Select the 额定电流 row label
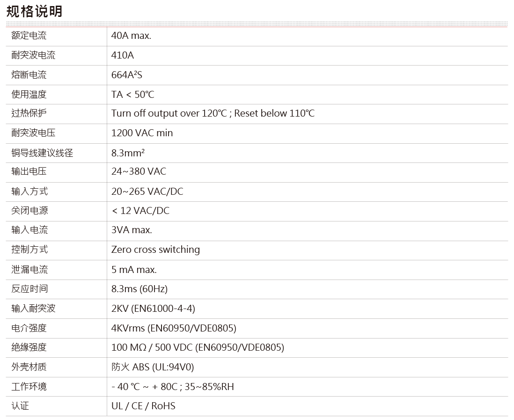This screenshot has width=514, height=420. tap(29, 36)
